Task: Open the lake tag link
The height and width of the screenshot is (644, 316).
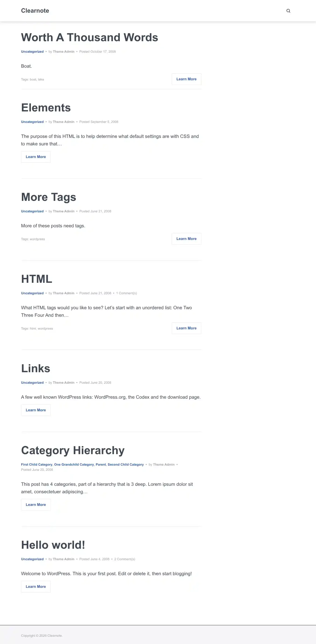Action: 41,80
